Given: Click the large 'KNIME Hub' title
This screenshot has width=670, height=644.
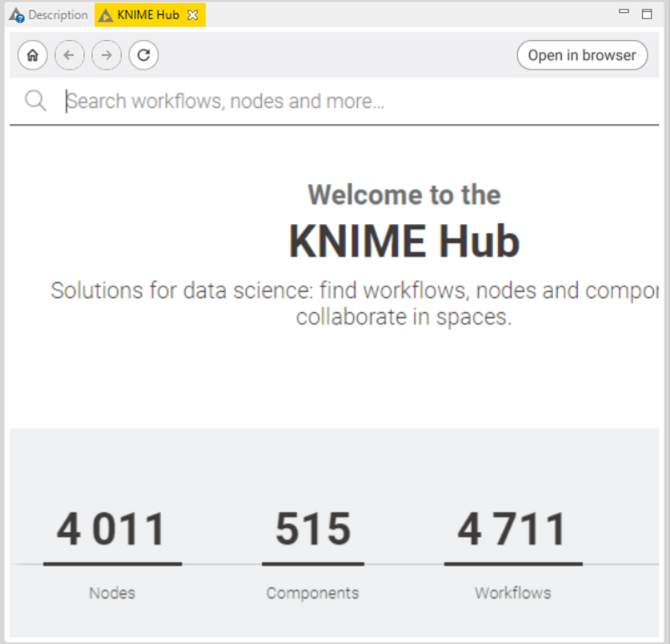Looking at the screenshot, I should [x=404, y=242].
